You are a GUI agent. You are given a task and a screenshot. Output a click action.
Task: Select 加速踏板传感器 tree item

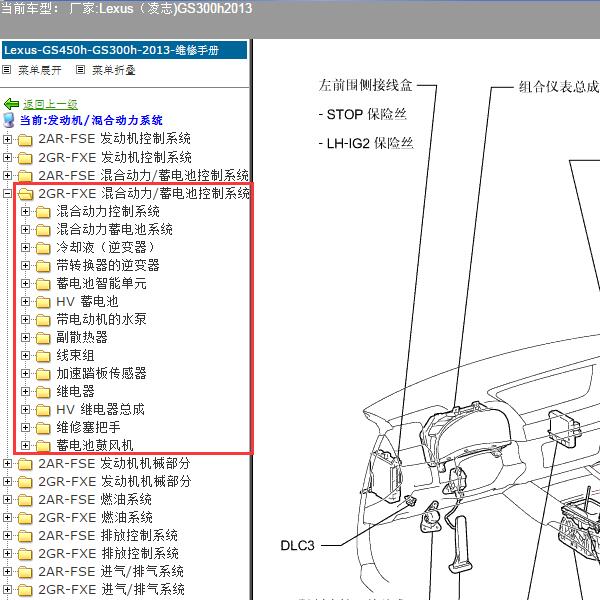click(x=101, y=373)
